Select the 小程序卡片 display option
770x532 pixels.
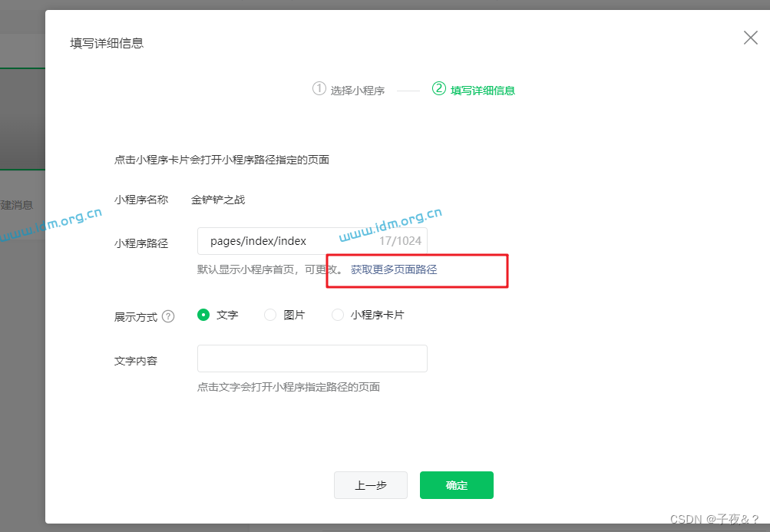(x=337, y=315)
